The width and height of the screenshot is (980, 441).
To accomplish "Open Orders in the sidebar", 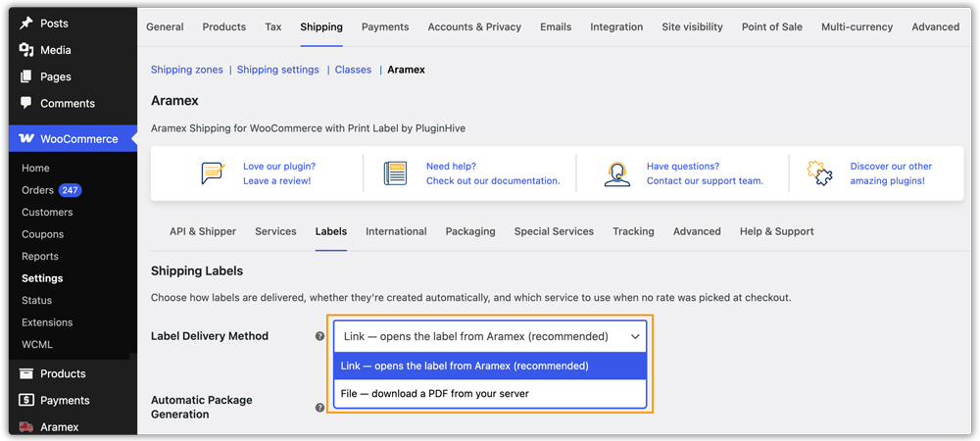I will 38,190.
